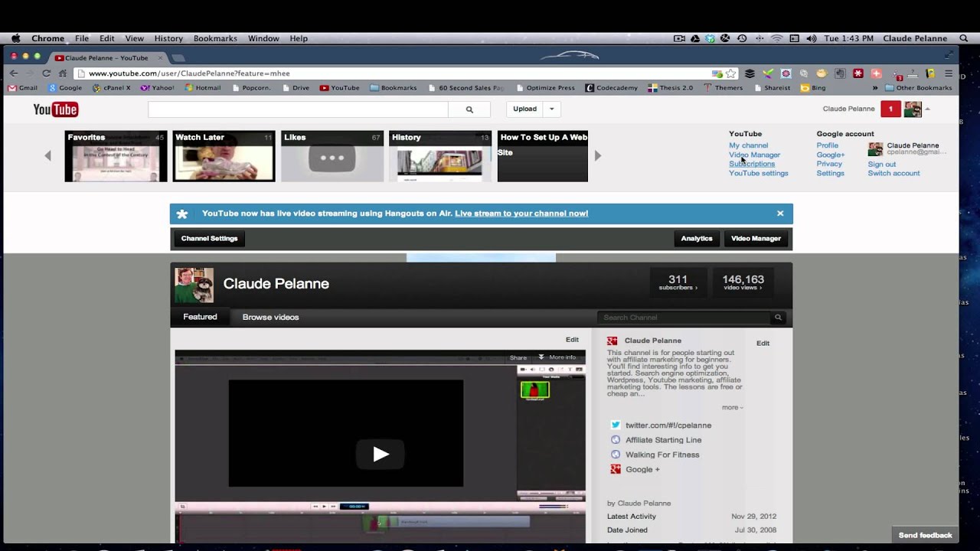Click the Upload button
The height and width of the screenshot is (551, 980).
tap(524, 109)
